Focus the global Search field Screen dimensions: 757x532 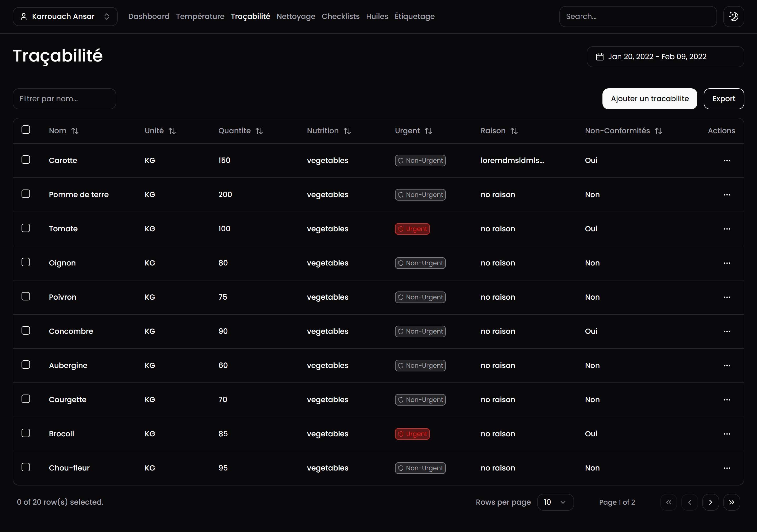pos(638,17)
